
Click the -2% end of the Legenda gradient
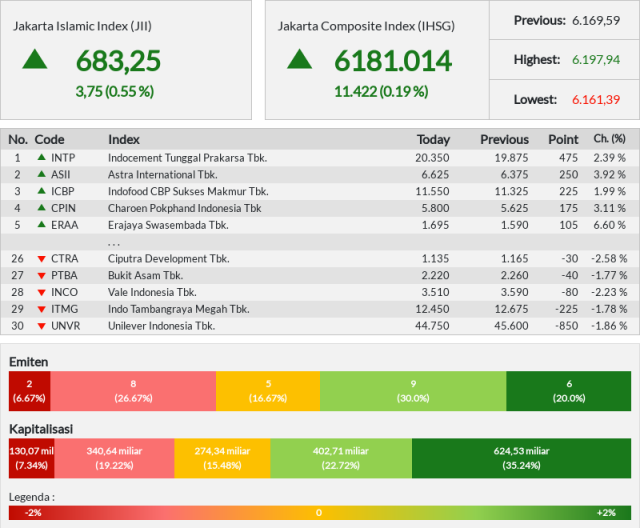click(x=33, y=512)
